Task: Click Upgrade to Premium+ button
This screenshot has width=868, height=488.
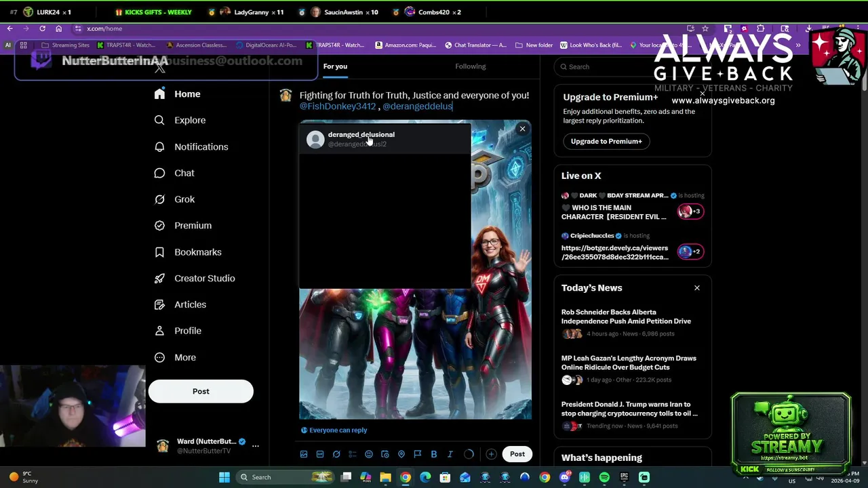Action: [x=606, y=141]
